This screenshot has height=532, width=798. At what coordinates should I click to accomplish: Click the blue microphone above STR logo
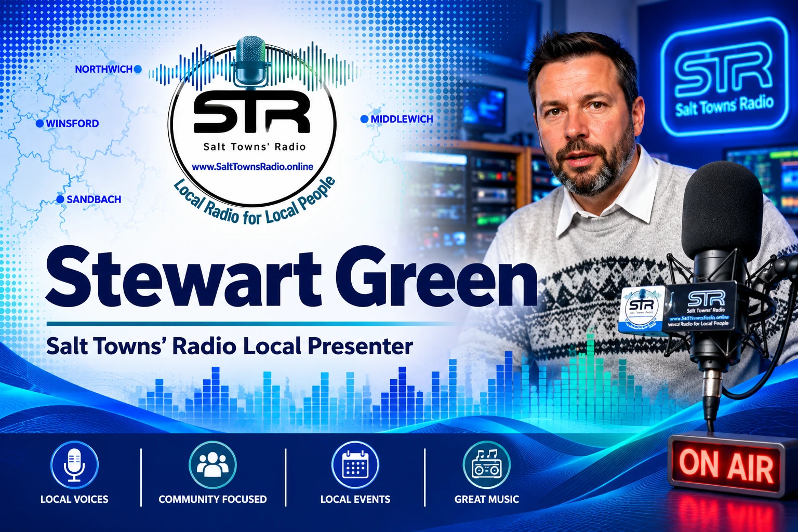point(251,62)
